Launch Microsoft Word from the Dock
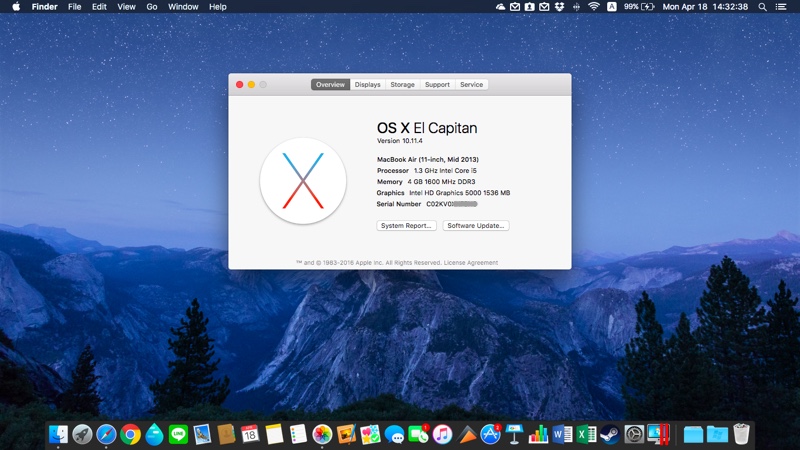 click(562, 435)
